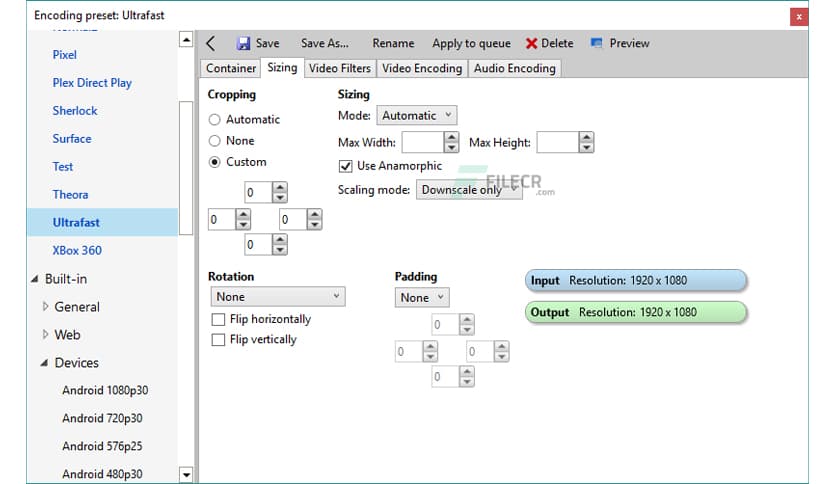Decrease top cropping value spinner

click(280, 197)
